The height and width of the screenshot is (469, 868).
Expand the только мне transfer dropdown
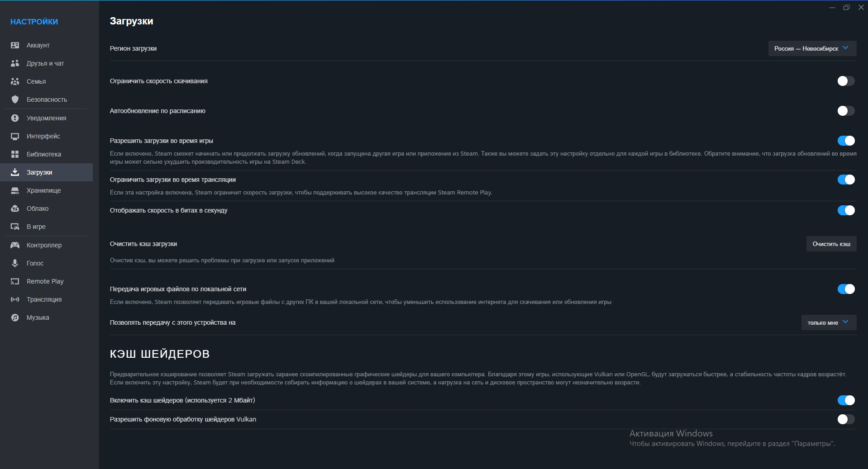[x=828, y=322]
